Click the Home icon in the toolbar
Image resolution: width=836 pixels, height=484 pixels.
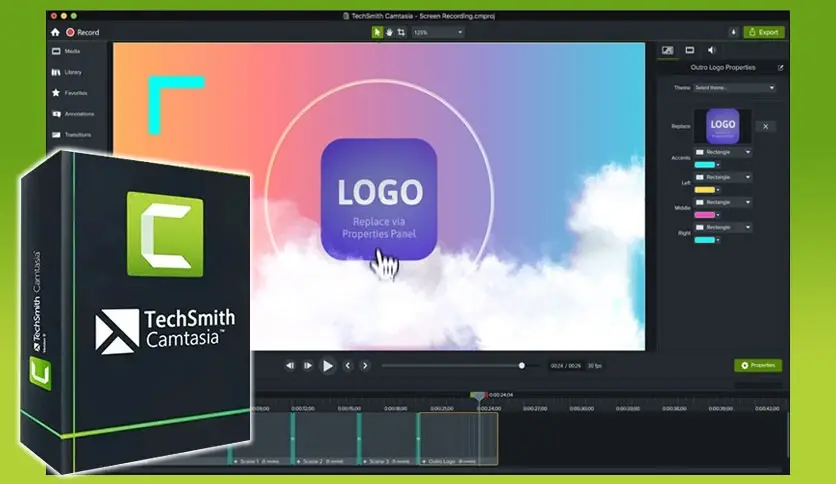[55, 32]
